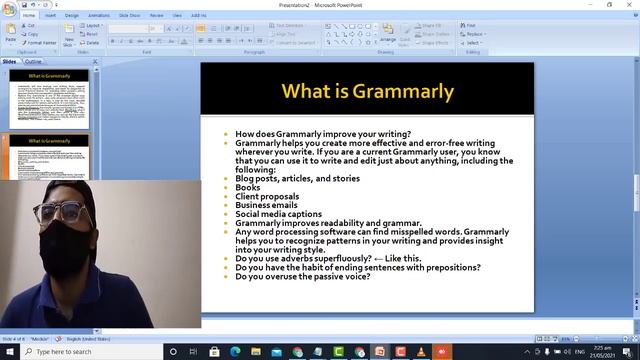Undo the last action
The height and width of the screenshot is (360, 640).
point(33,5)
